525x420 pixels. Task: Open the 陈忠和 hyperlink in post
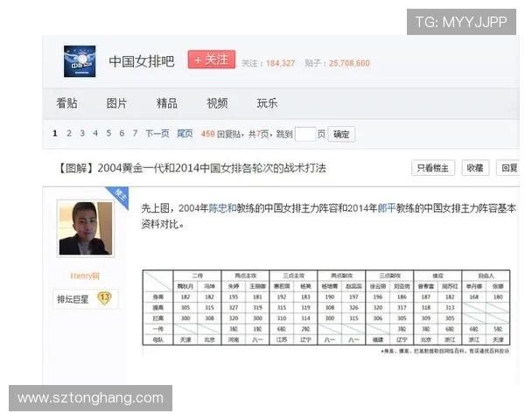[222, 208]
